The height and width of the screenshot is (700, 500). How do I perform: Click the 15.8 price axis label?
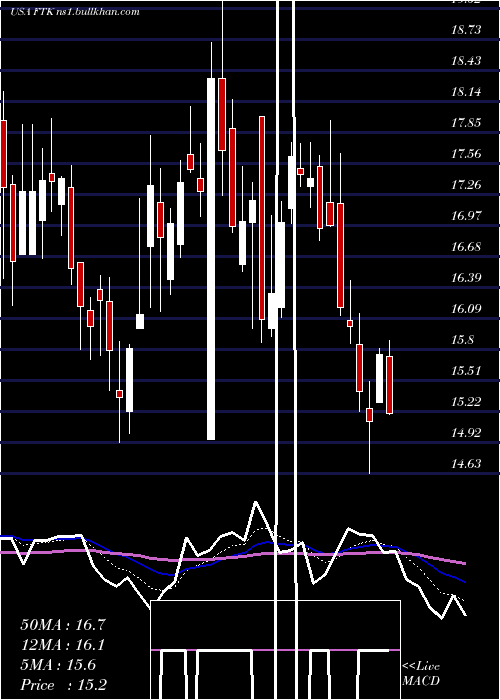(463, 340)
